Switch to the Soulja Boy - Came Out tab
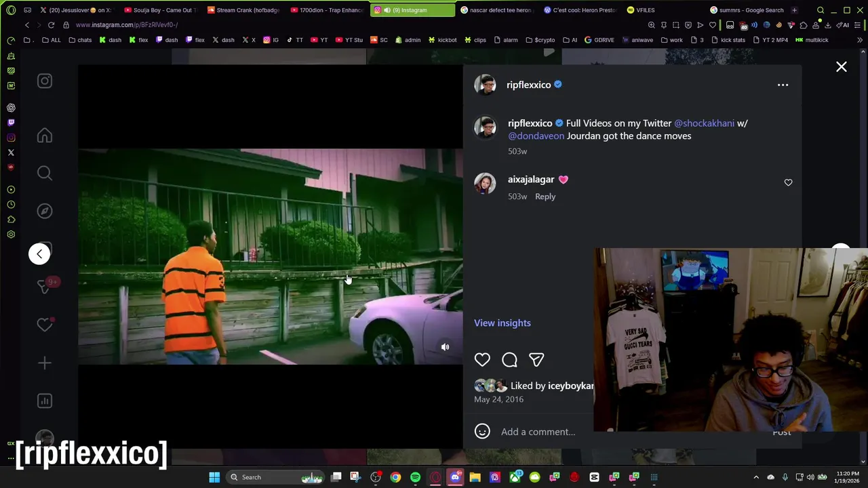This screenshot has height=488, width=868. [x=160, y=10]
